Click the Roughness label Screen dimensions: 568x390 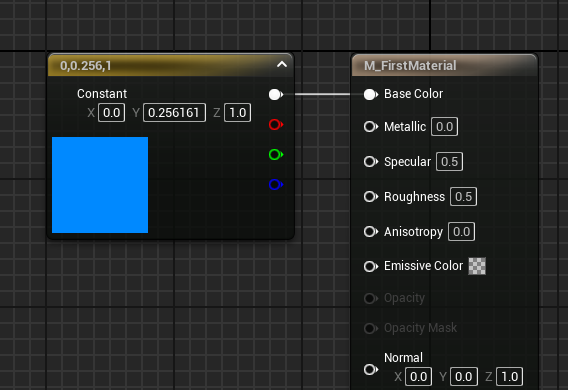(414, 197)
